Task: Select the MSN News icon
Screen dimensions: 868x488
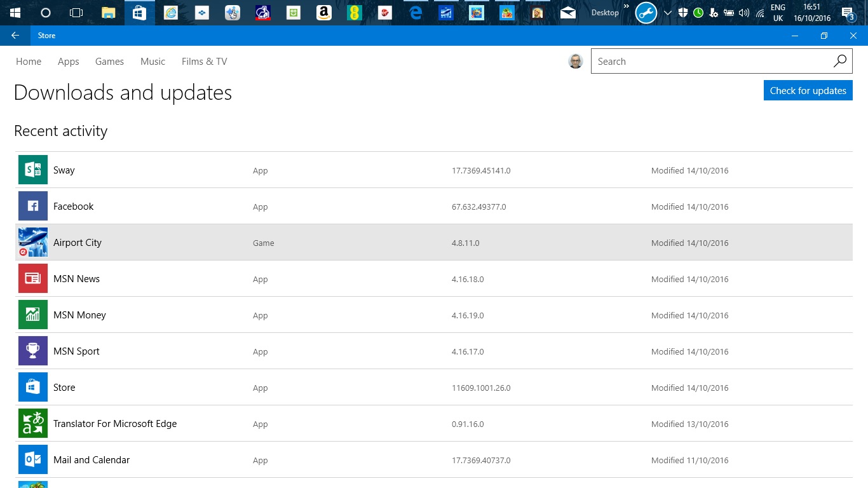Action: [x=33, y=278]
